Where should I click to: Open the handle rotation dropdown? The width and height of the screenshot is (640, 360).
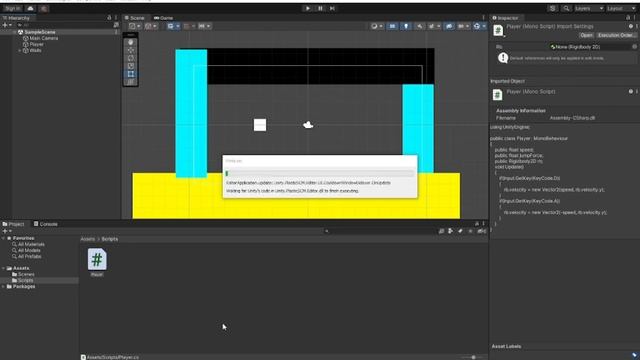coord(151,26)
